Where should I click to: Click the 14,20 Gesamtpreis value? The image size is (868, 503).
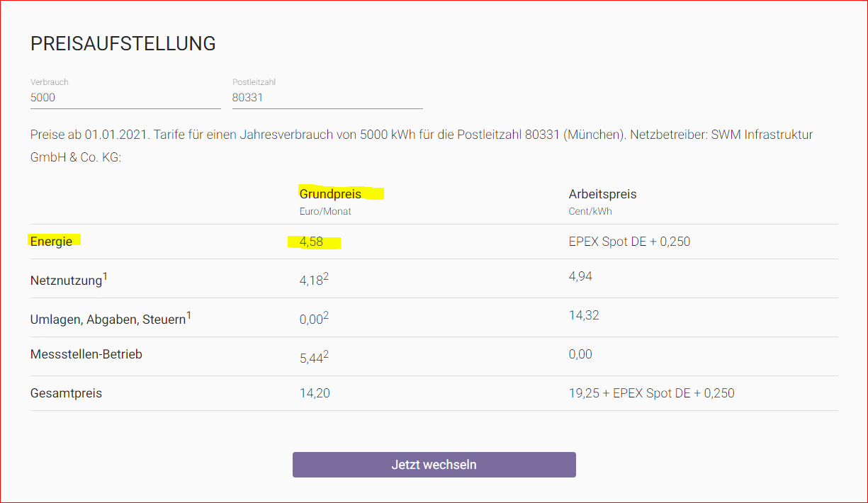point(315,393)
